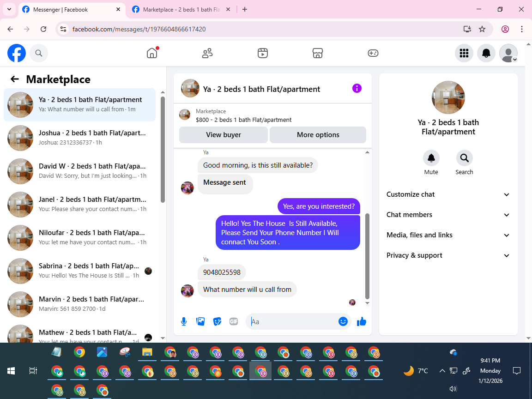This screenshot has height=399, width=532.
Task: Expand the Privacy & support section
Action: (x=448, y=255)
